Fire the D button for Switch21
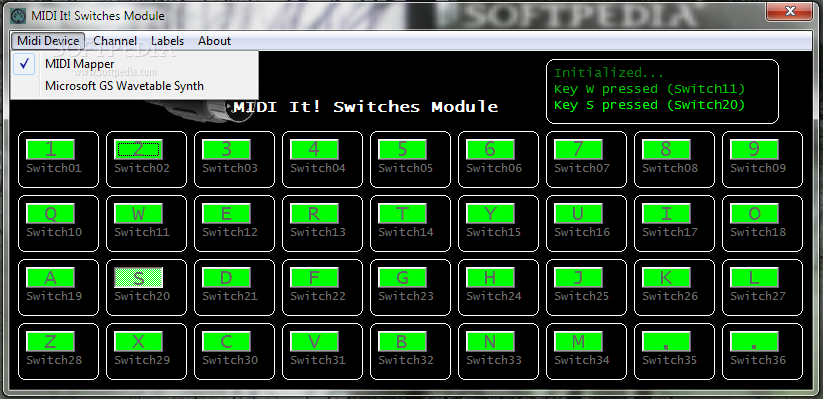The height and width of the screenshot is (399, 823). pos(226,278)
